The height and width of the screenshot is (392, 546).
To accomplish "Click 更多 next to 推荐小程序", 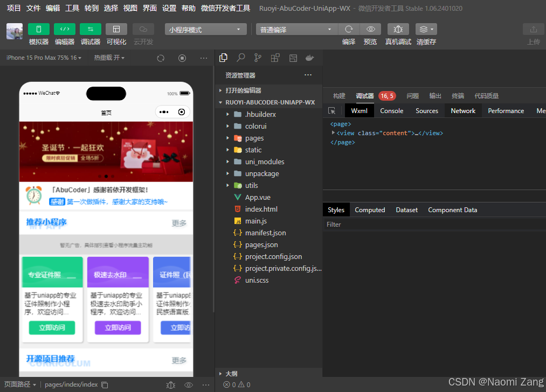I will [179, 223].
